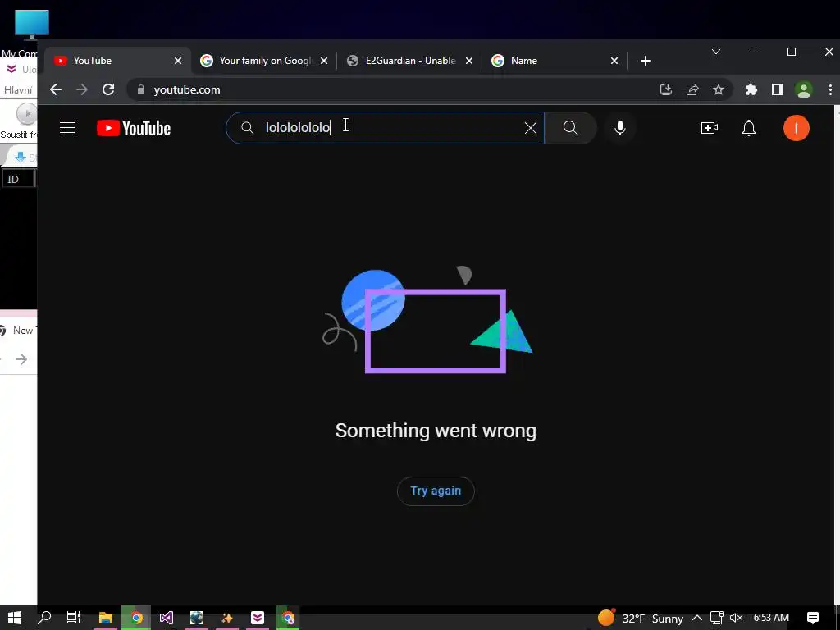
Task: Open Task View on the taskbar
Action: 74,618
